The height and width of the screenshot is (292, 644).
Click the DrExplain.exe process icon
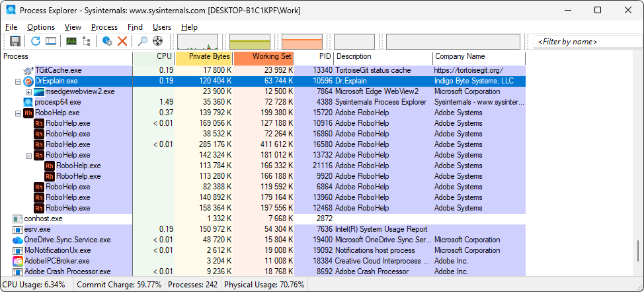(28, 81)
